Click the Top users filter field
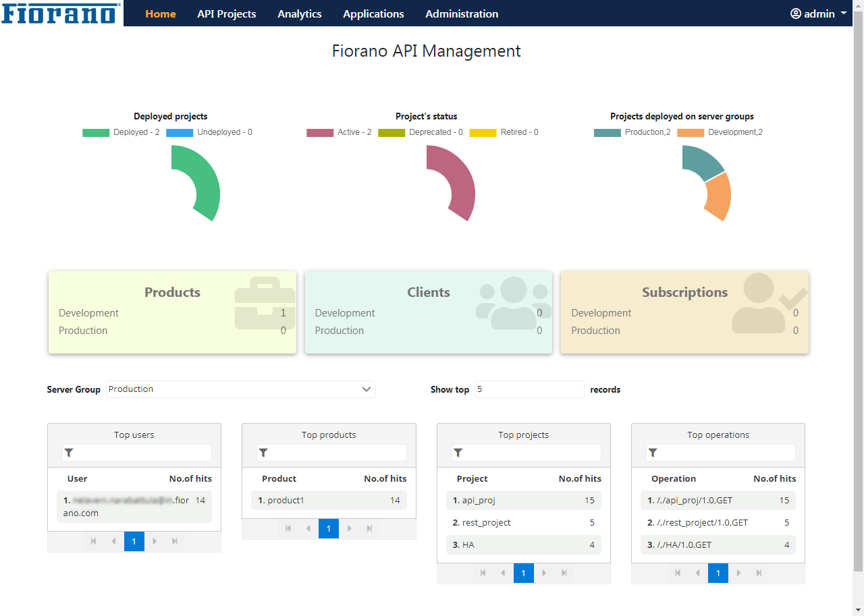Viewport: 864px width, 616px height. [x=137, y=453]
